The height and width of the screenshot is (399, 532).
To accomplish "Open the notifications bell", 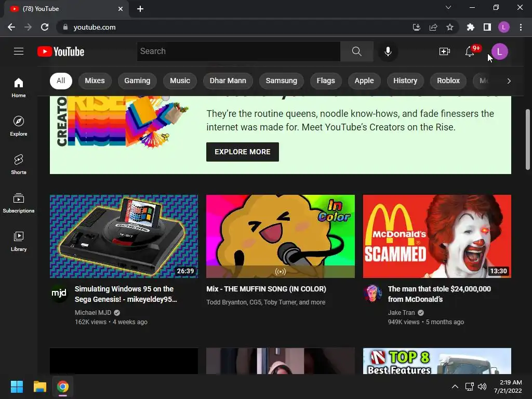I will (470, 51).
